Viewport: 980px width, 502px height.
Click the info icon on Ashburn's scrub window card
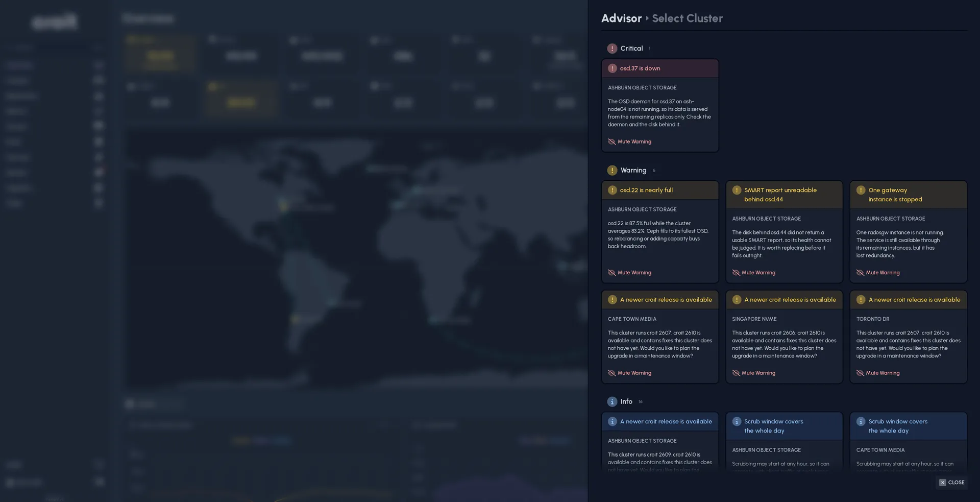tap(737, 421)
